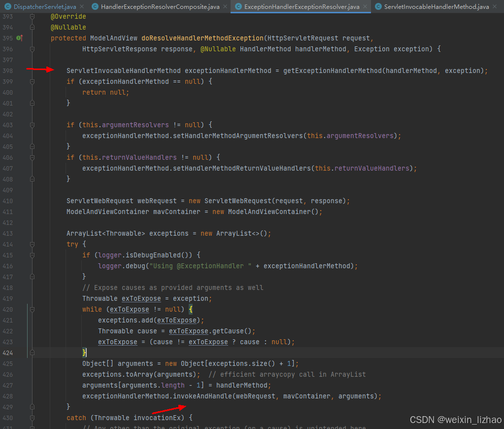Image resolution: width=504 pixels, height=429 pixels.
Task: Close ServletInvocableHandlerMethod.java tab
Action: coord(495,6)
